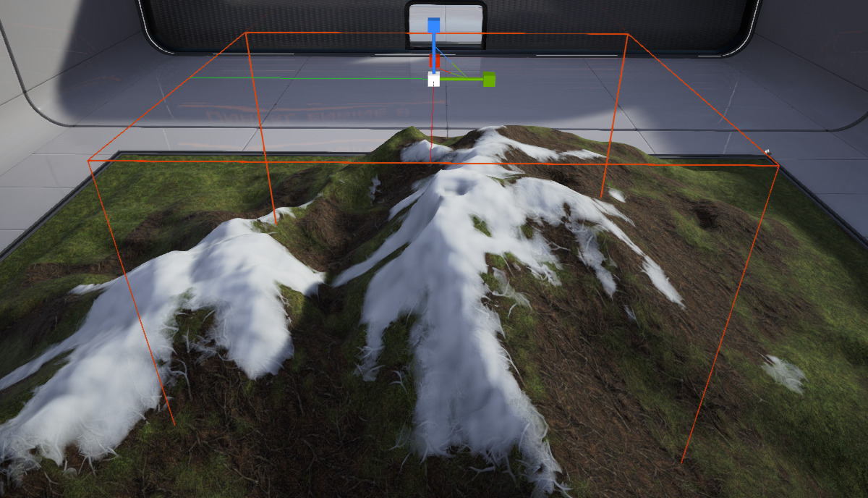
Task: Grab the red X-axis scale handle cube
Action: [438, 61]
